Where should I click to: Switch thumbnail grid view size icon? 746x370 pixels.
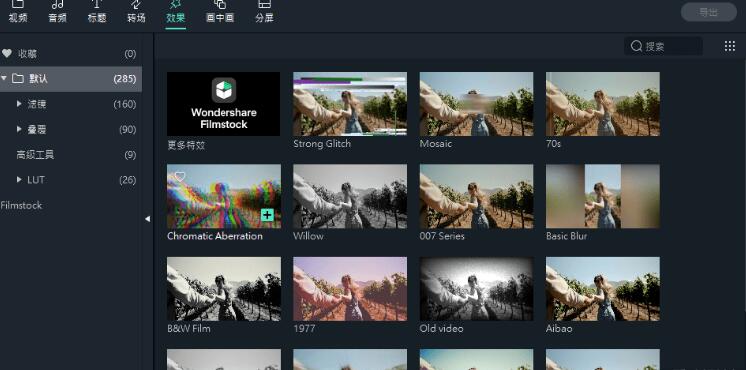pyautogui.click(x=730, y=46)
